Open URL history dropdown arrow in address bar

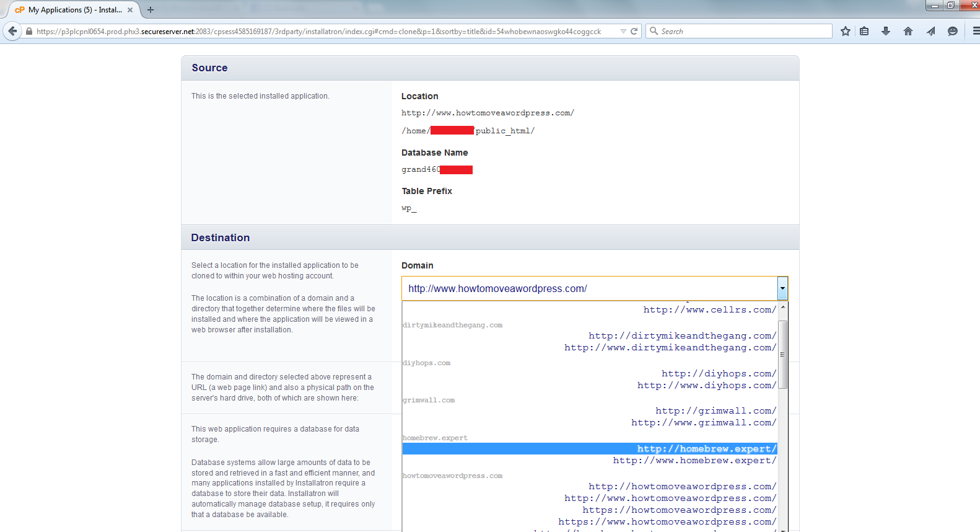point(623,31)
